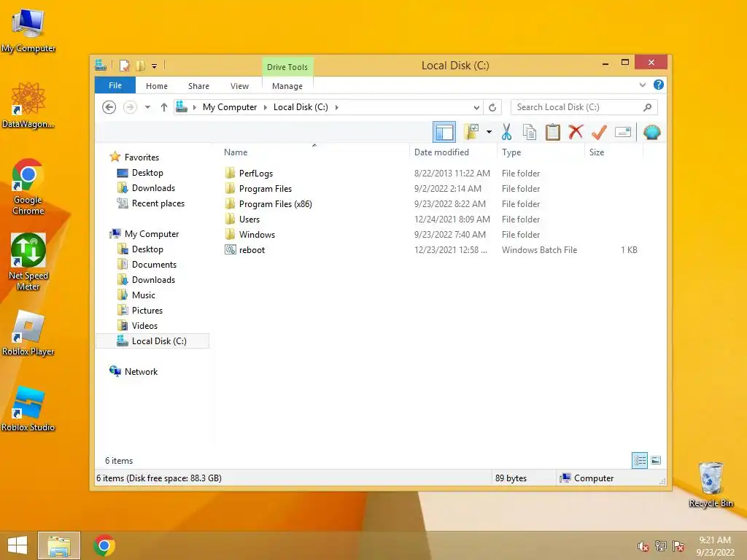Switch to the Home ribbon tab
Viewport: 747px width, 560px height.
[x=157, y=86]
